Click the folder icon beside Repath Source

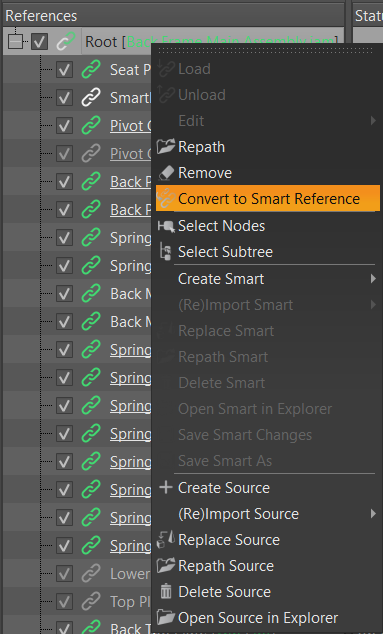pos(166,566)
